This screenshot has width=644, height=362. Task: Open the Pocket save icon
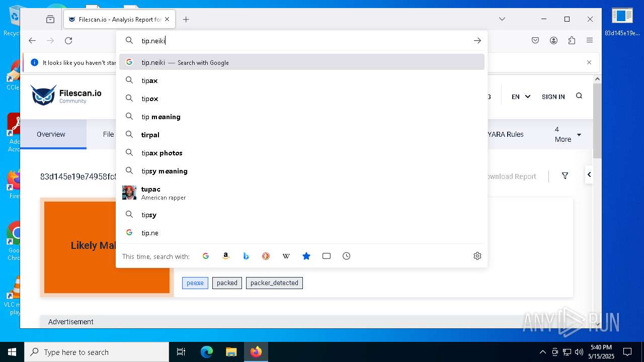point(535,41)
